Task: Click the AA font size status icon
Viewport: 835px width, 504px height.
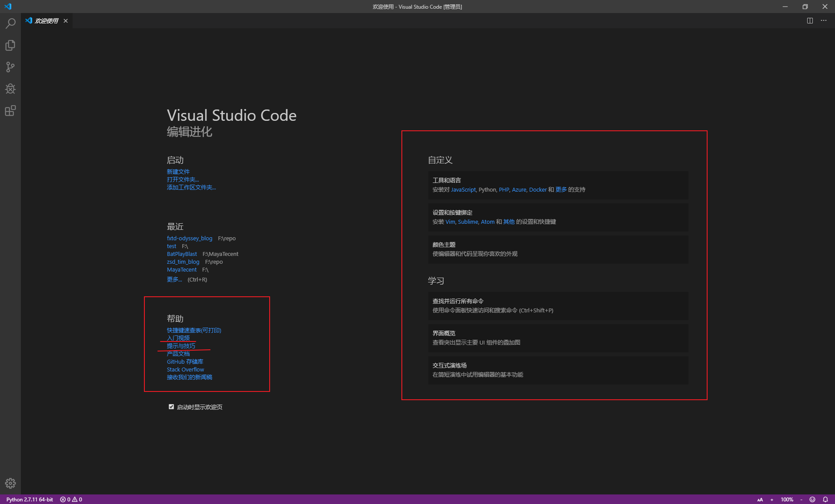Action: [760, 500]
